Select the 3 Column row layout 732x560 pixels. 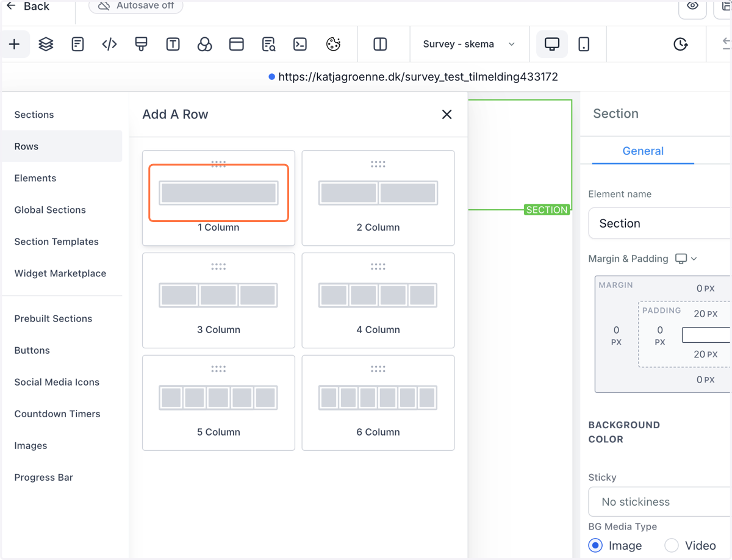218,301
